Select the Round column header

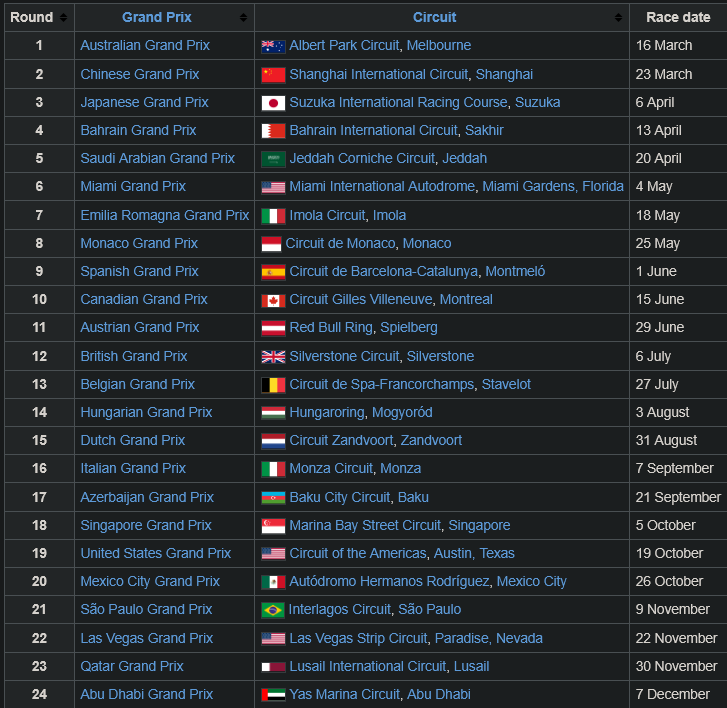39,18
